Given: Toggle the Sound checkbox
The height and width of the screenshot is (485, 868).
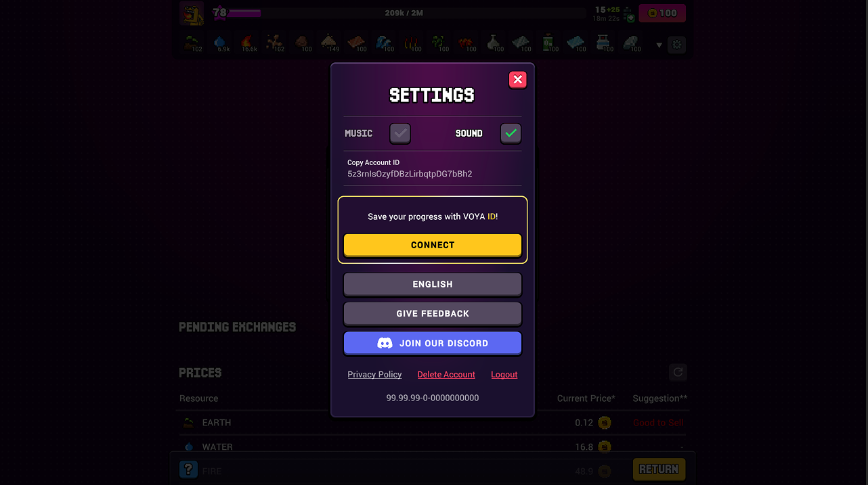Looking at the screenshot, I should [511, 133].
